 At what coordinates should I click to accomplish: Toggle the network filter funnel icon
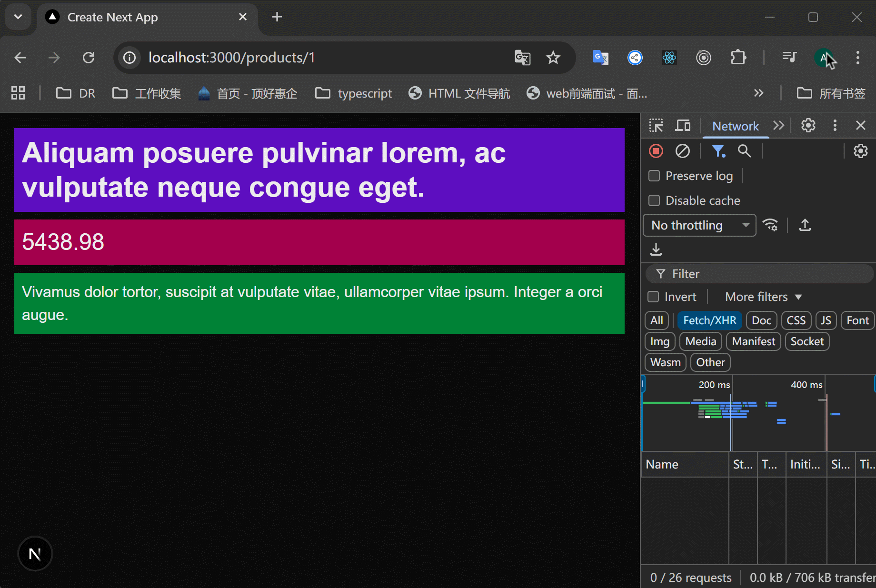pos(718,151)
